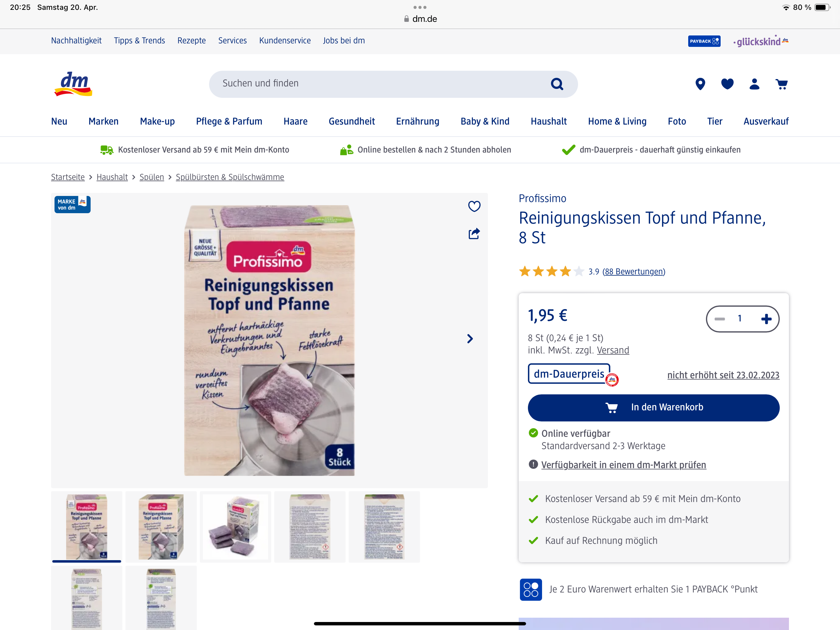Image resolution: width=840 pixels, height=630 pixels.
Task: Open the PAYBACK logo link
Action: point(704,41)
